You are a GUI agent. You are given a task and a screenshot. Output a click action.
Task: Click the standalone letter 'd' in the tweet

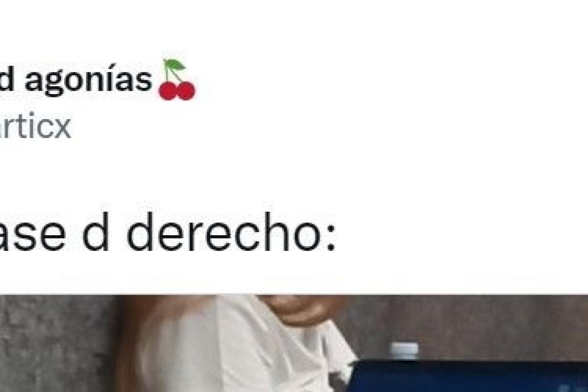tap(96, 235)
